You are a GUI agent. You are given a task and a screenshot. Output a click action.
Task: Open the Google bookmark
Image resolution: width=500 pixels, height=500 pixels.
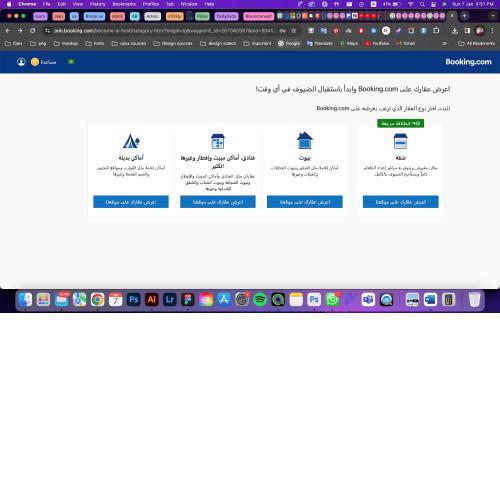(x=289, y=43)
